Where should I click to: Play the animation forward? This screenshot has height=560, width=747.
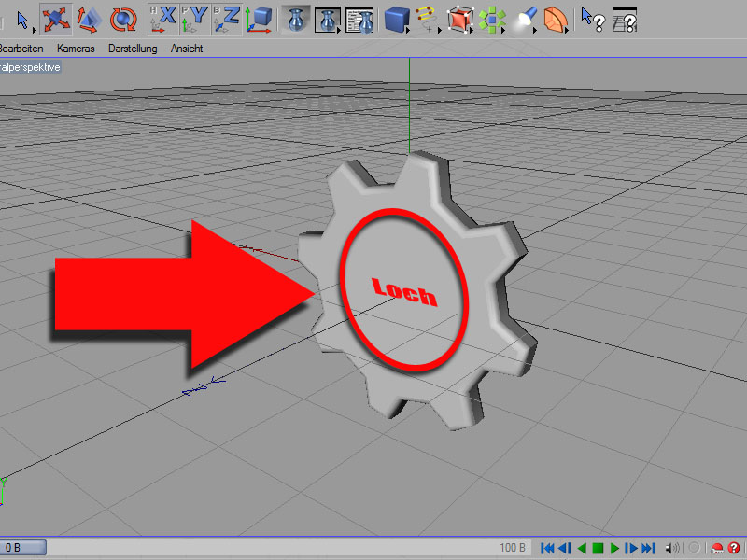[614, 548]
